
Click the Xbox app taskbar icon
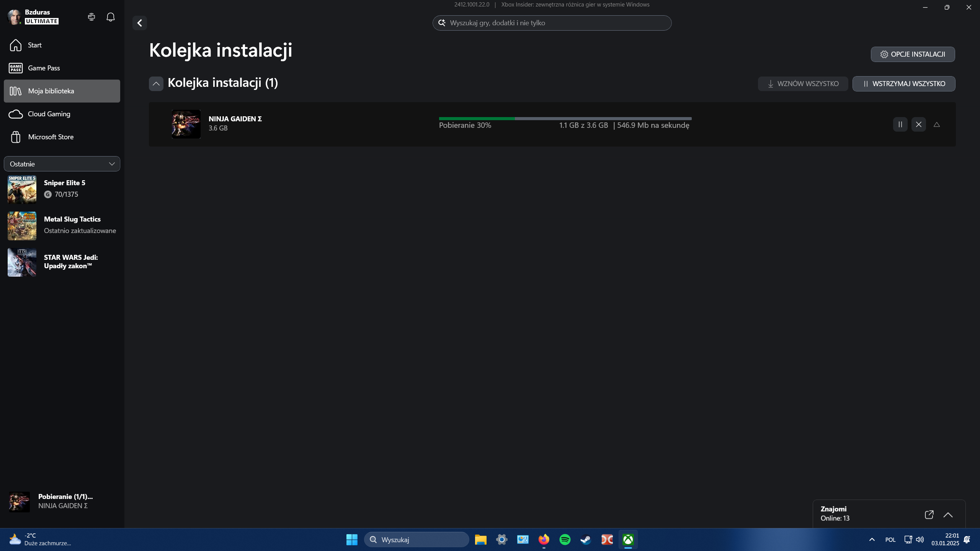pyautogui.click(x=628, y=540)
